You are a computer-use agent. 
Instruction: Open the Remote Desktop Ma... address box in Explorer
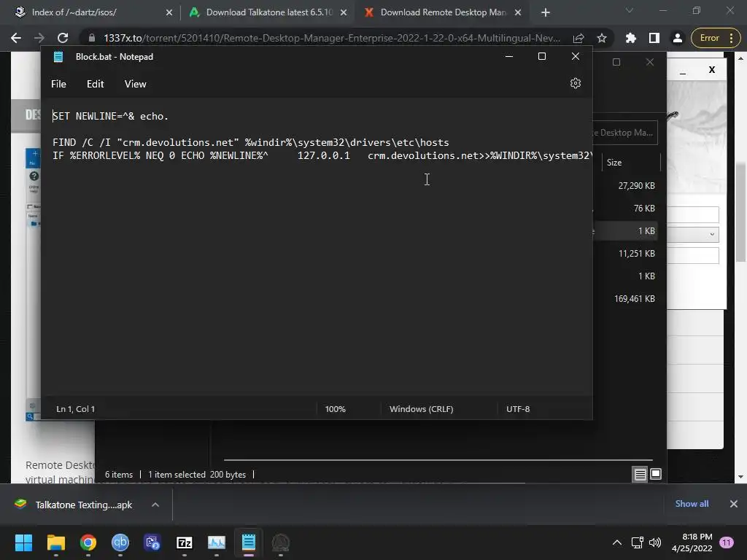click(625, 133)
